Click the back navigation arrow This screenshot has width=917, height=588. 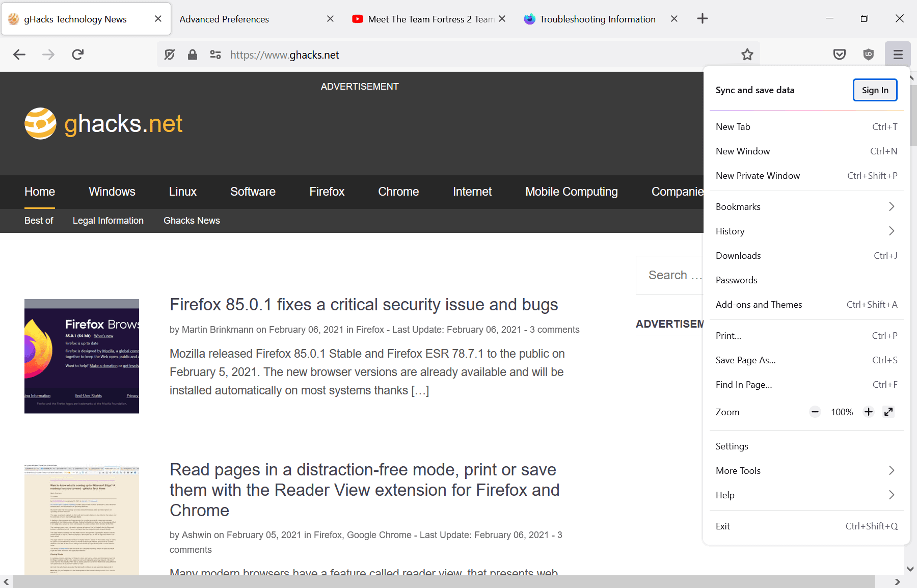coord(19,55)
